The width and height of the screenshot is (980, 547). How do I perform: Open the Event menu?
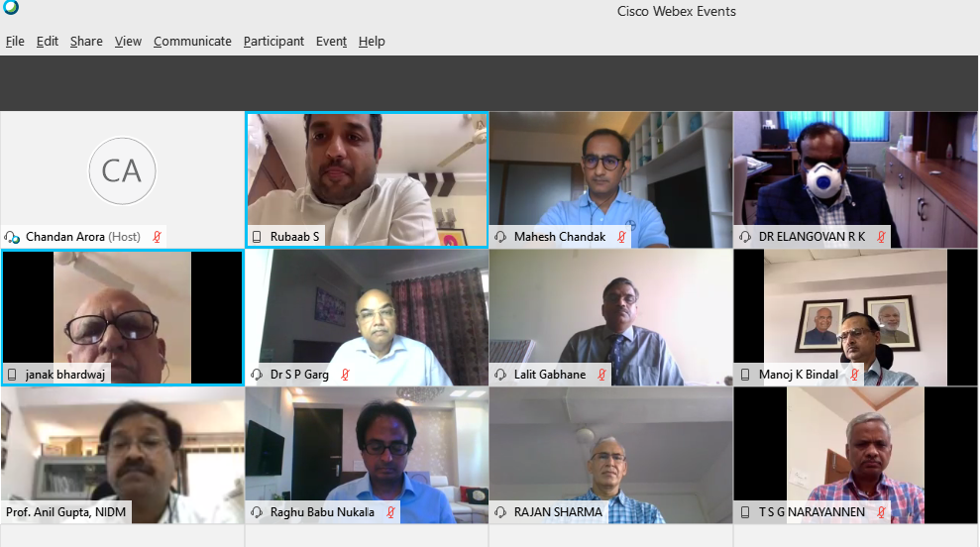coord(331,42)
